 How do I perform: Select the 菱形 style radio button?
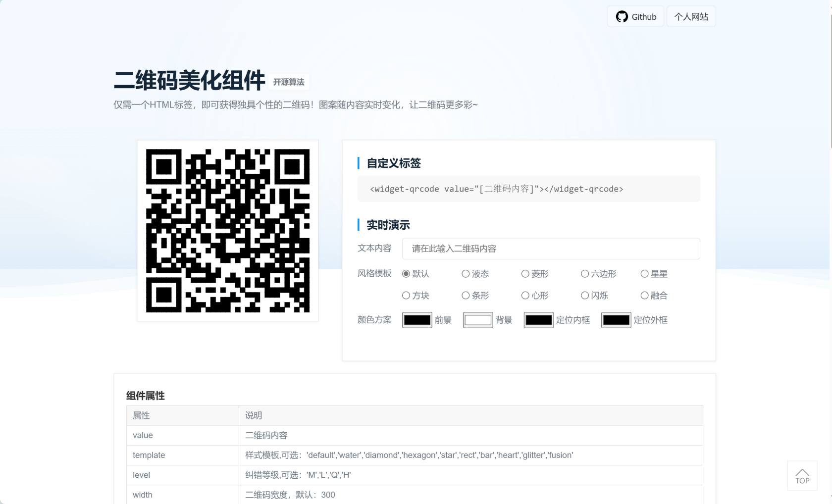(525, 274)
